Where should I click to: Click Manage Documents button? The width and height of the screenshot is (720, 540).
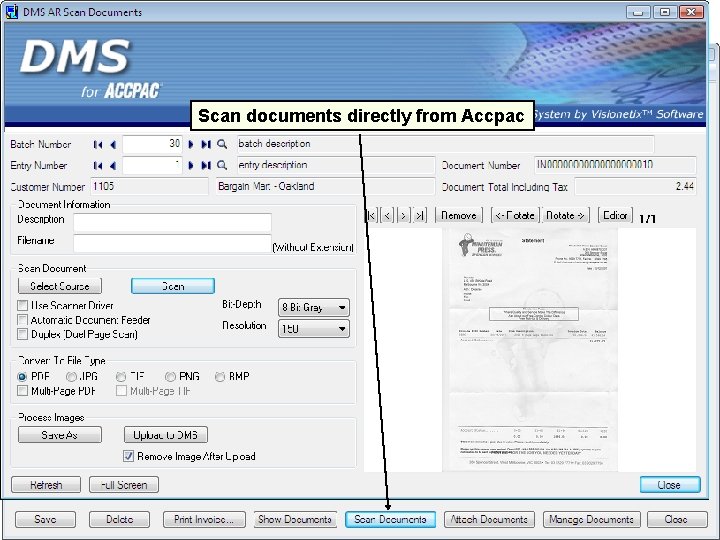pyautogui.click(x=591, y=519)
